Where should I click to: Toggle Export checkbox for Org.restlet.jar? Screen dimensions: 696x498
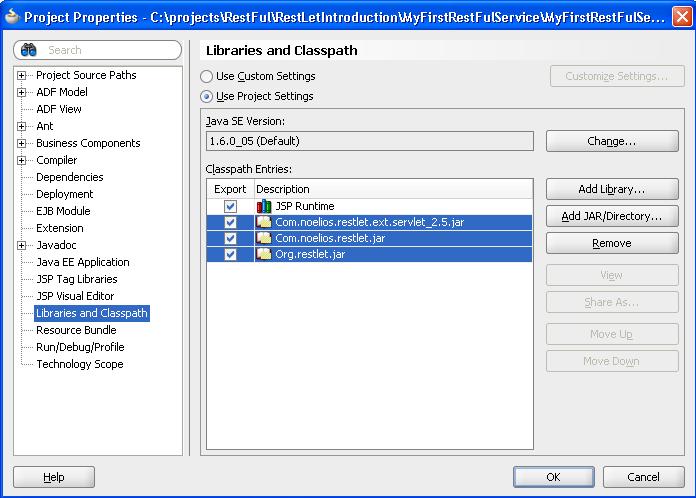(231, 254)
